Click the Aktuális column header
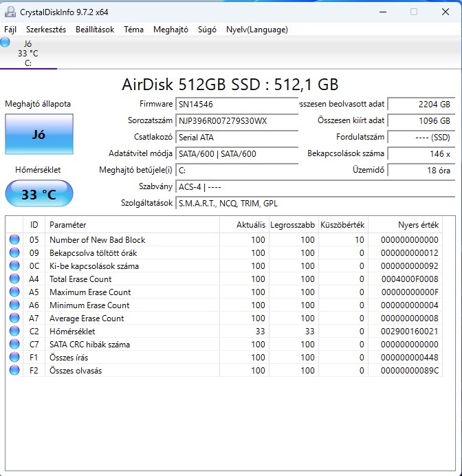Screen dimensions: 462x476 pos(244,225)
